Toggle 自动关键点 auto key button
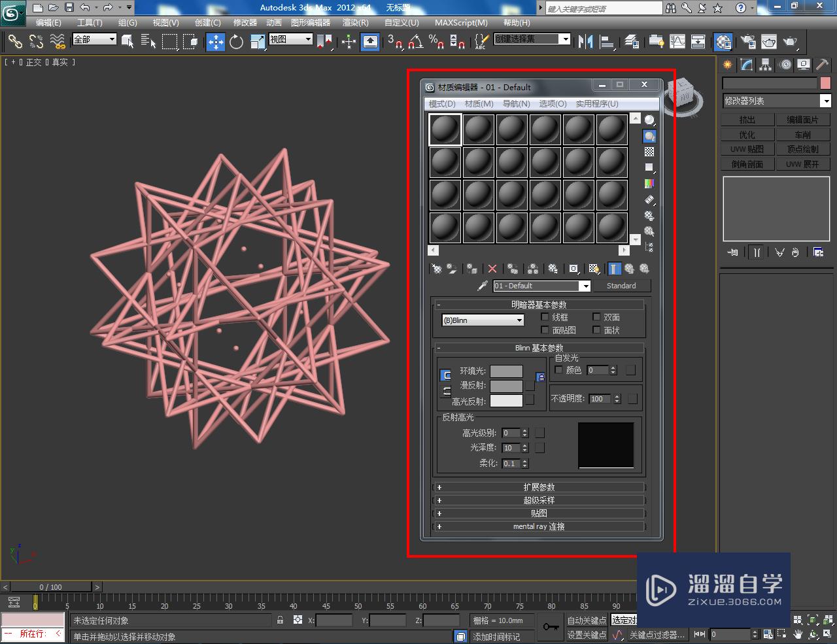837x644 pixels. 587,620
